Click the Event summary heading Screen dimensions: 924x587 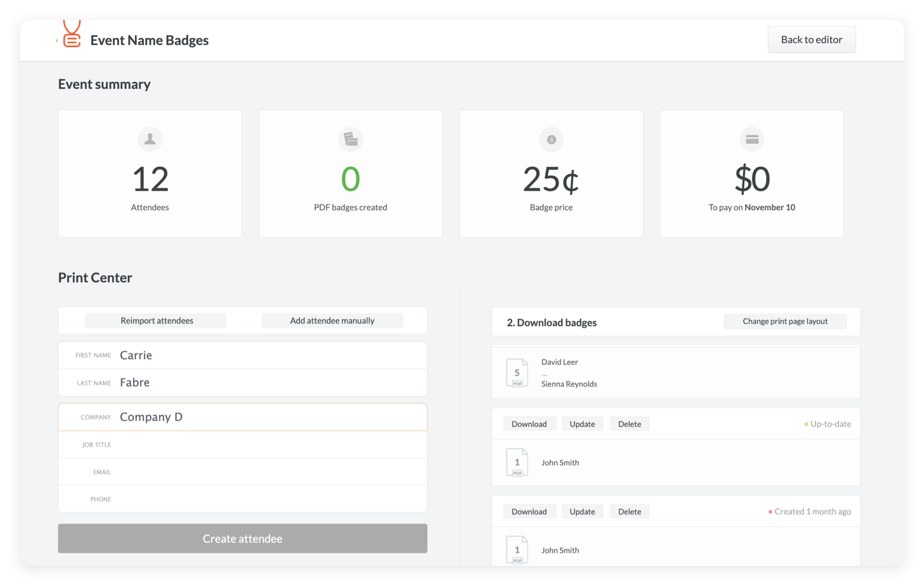[104, 84]
